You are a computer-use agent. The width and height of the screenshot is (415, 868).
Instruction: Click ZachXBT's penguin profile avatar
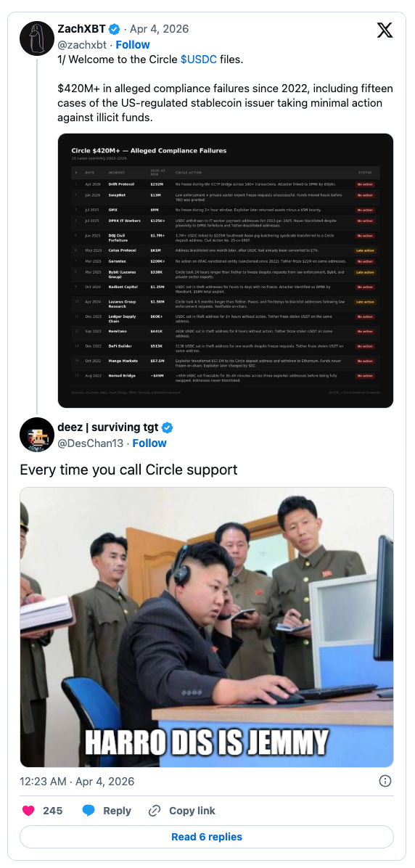point(36,38)
